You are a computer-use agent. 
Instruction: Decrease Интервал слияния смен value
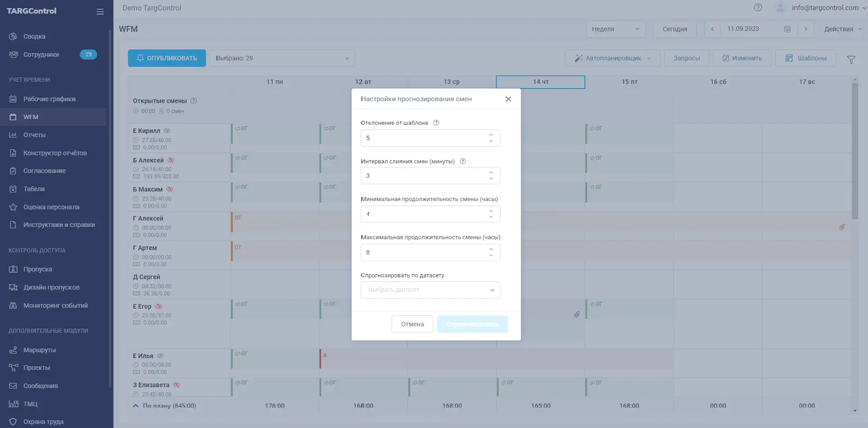491,179
